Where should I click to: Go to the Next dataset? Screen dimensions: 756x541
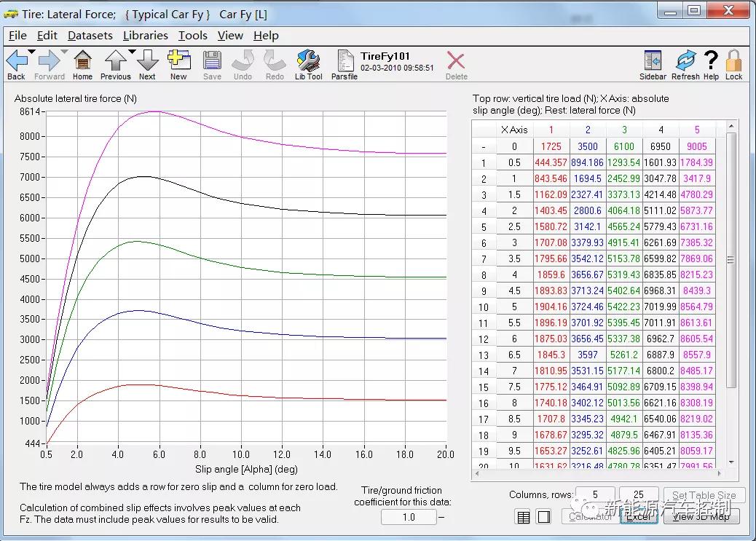(x=147, y=62)
